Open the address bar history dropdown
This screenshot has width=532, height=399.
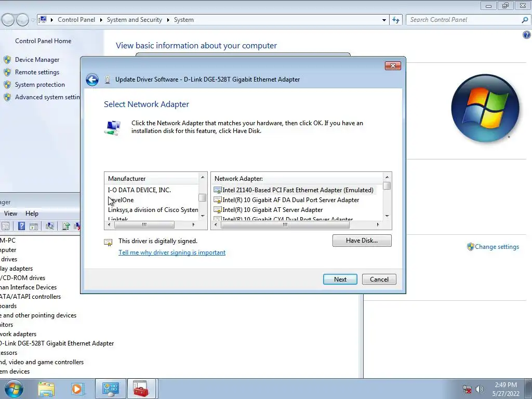(384, 20)
